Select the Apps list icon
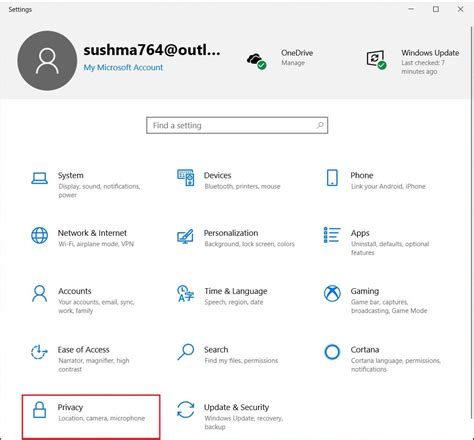 coord(332,235)
